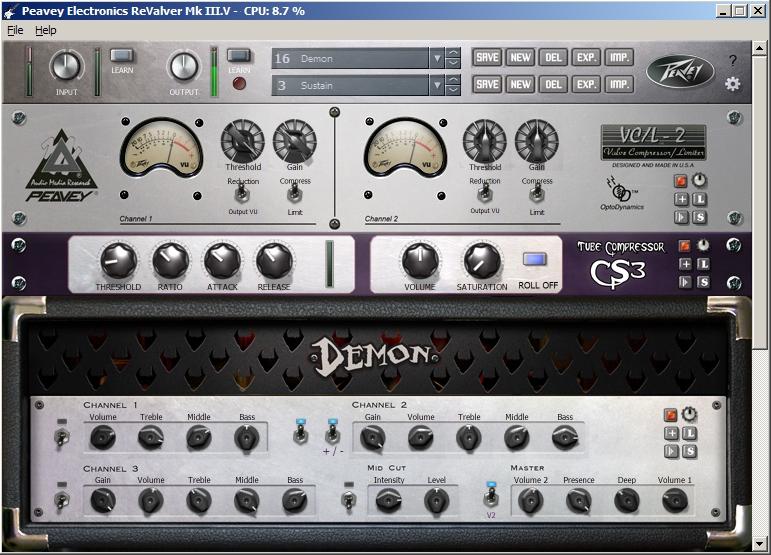
Task: Click SAVE in the Demon preset row
Action: point(487,58)
